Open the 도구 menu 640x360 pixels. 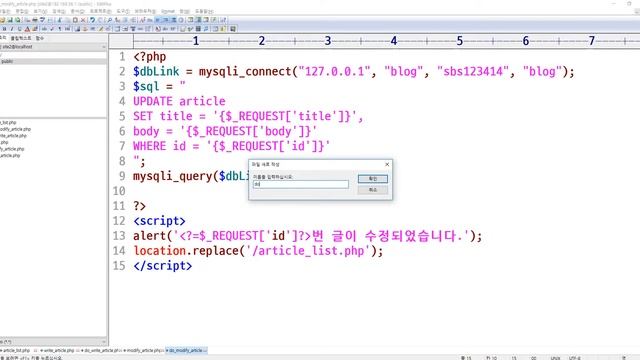pos(123,11)
